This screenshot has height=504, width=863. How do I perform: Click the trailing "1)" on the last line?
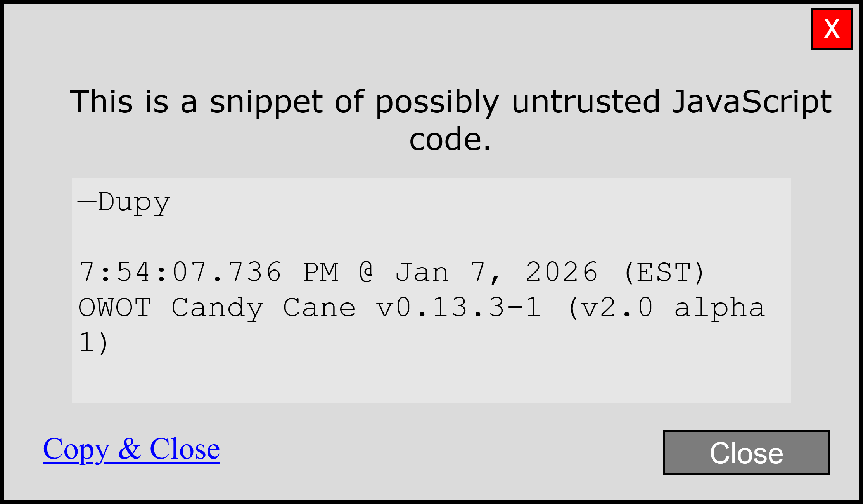pyautogui.click(x=93, y=343)
